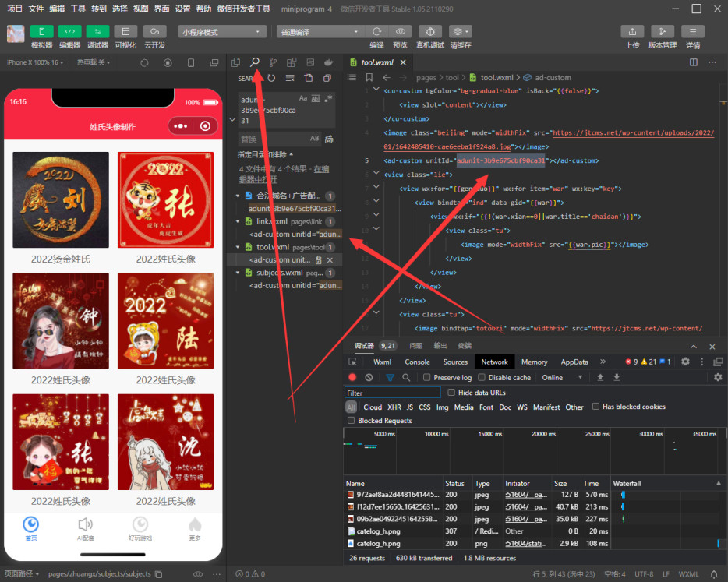This screenshot has height=582, width=728.
Task: Enable Preserve log checkbox
Action: (426, 377)
